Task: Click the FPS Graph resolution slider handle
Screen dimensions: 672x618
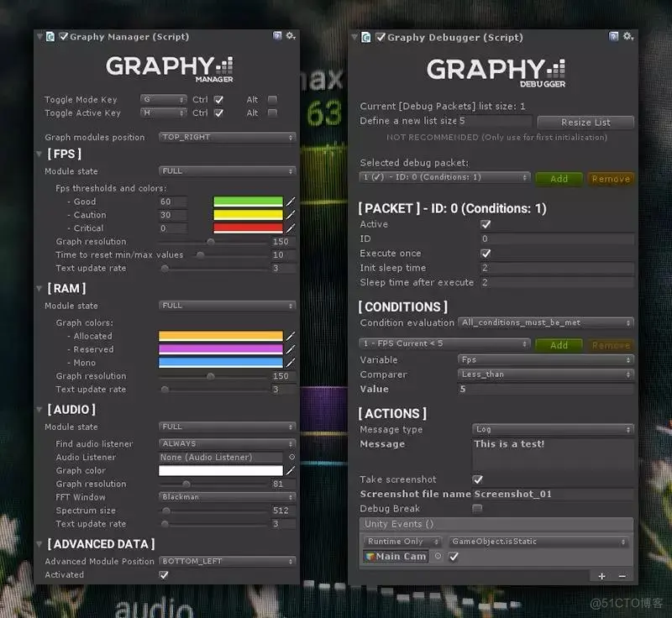Action: pos(211,242)
